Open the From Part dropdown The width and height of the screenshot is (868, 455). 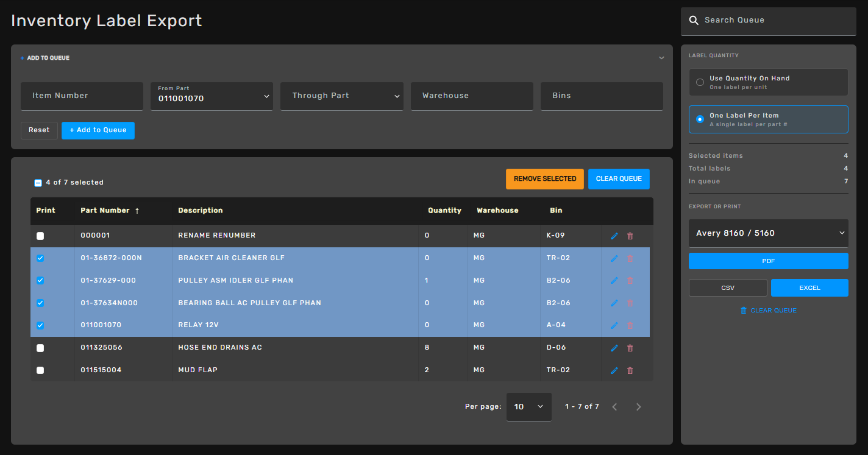click(x=212, y=96)
